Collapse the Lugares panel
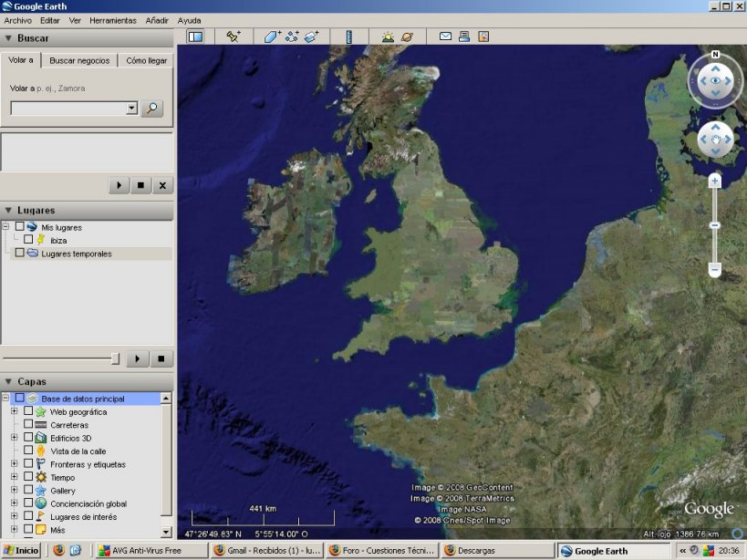 pyautogui.click(x=8, y=210)
